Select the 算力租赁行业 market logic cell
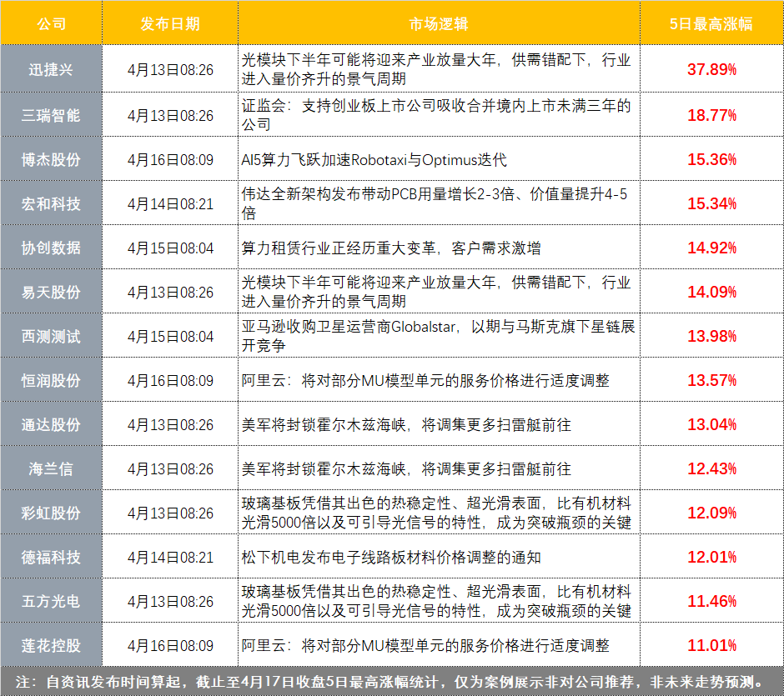The height and width of the screenshot is (696, 784). coord(390,248)
